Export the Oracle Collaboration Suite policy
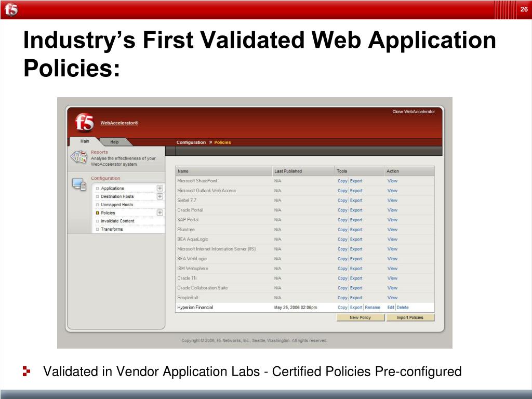 356,288
